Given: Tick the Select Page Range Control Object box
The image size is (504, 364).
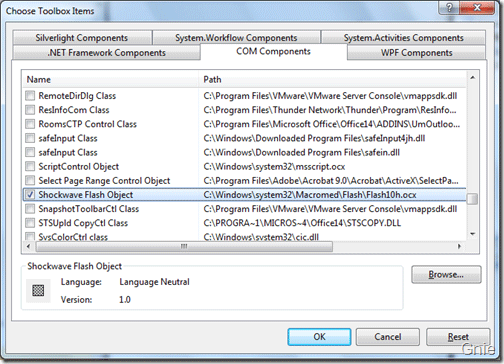Looking at the screenshot, I should 30,180.
